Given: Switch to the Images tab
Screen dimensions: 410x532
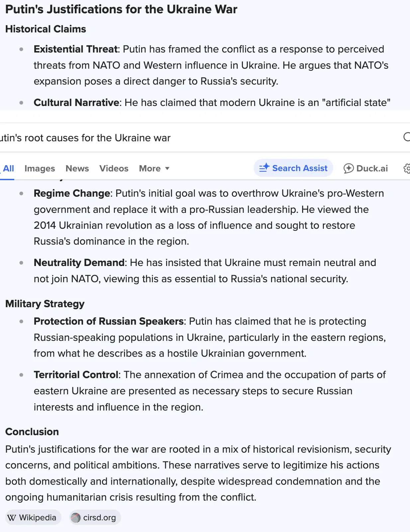Looking at the screenshot, I should tap(40, 169).
